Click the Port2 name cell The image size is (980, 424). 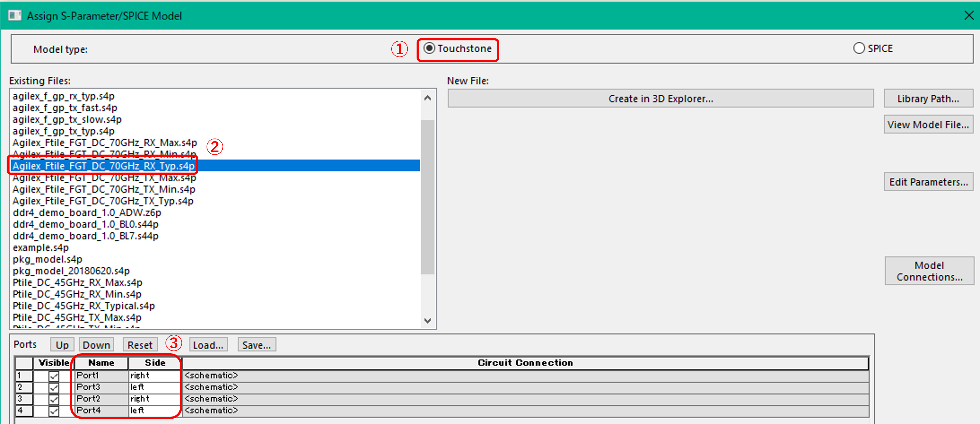point(101,399)
